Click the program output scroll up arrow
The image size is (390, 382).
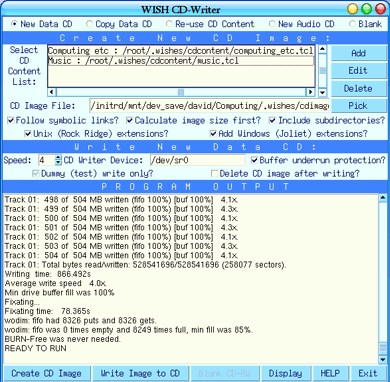tap(383, 198)
